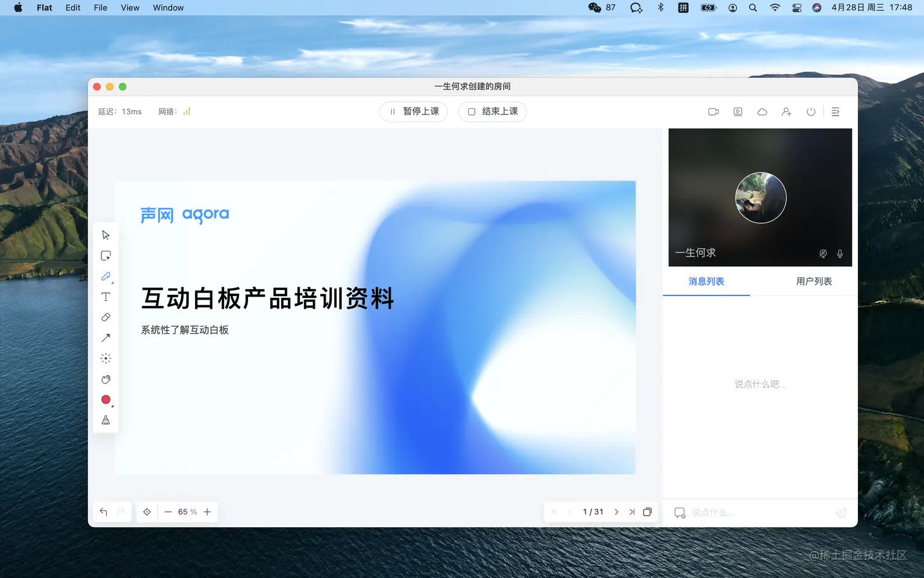The height and width of the screenshot is (578, 924).
Task: Collapse the right sidebar with the chevron icon
Action: point(835,111)
